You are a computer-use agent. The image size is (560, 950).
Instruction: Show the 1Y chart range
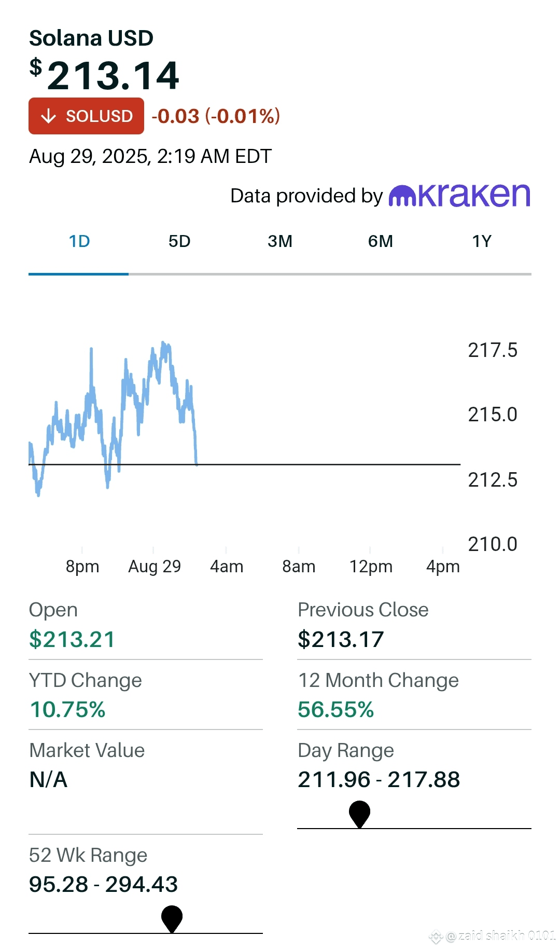point(481,241)
